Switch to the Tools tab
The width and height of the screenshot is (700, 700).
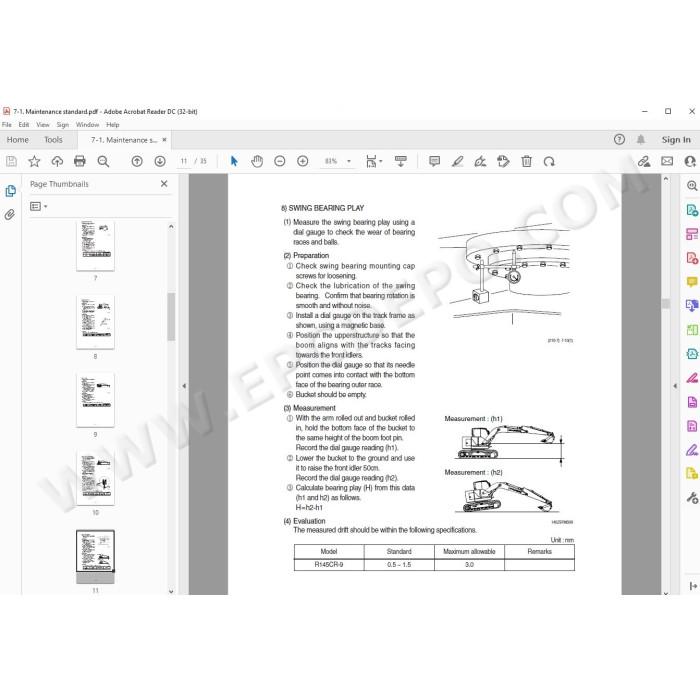(53, 140)
